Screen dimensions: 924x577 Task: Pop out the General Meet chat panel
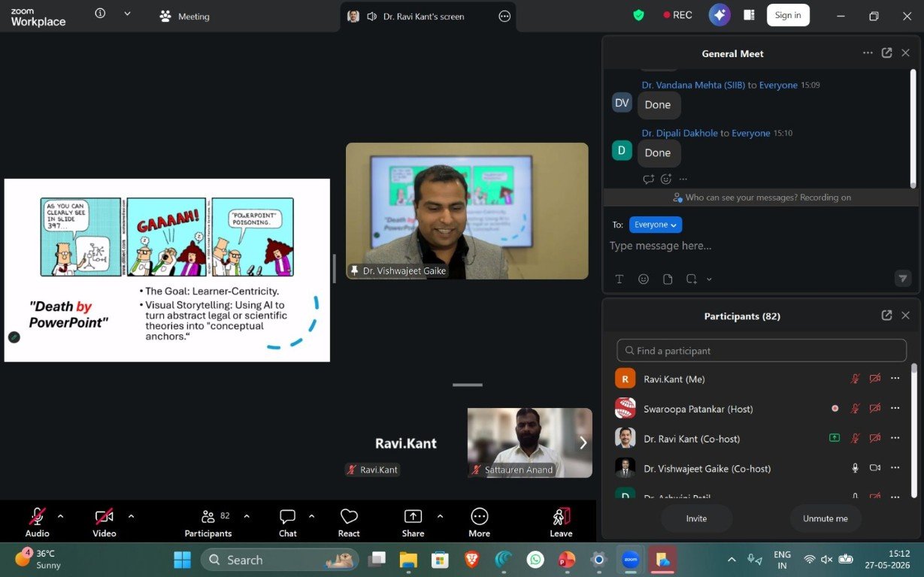(886, 53)
